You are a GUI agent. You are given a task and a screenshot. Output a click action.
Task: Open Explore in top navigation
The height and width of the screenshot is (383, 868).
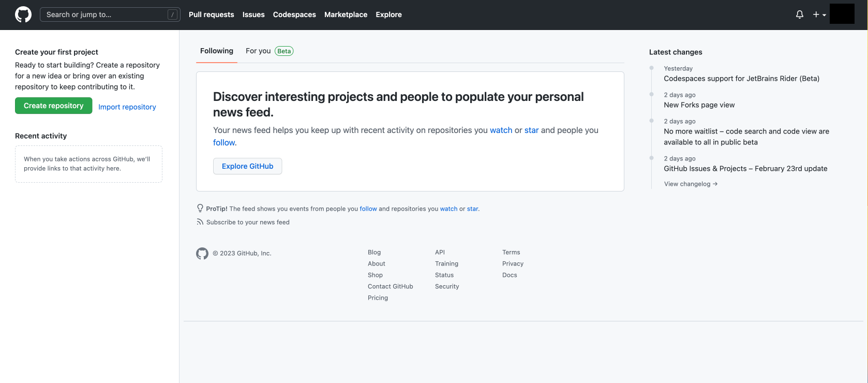pyautogui.click(x=389, y=14)
